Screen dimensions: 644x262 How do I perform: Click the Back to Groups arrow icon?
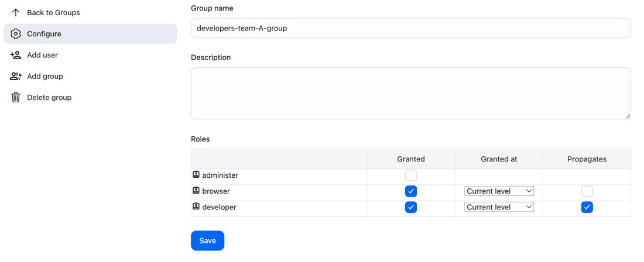(x=16, y=12)
